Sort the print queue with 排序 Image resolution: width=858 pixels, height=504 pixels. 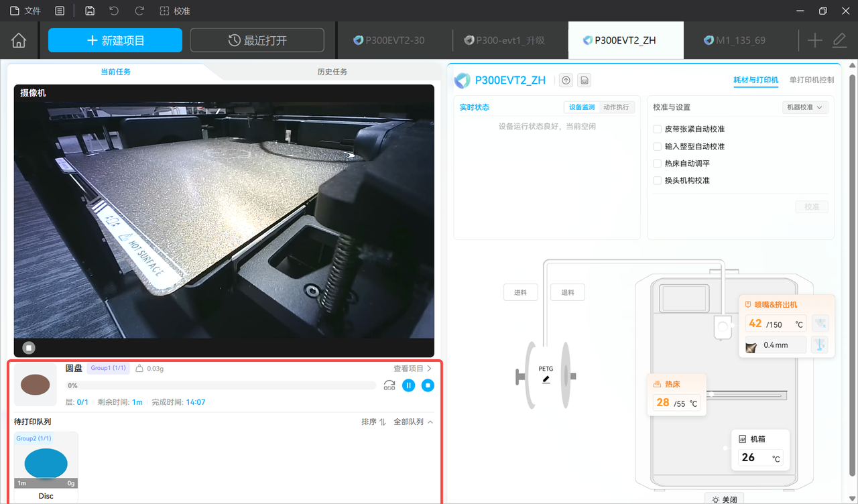374,422
